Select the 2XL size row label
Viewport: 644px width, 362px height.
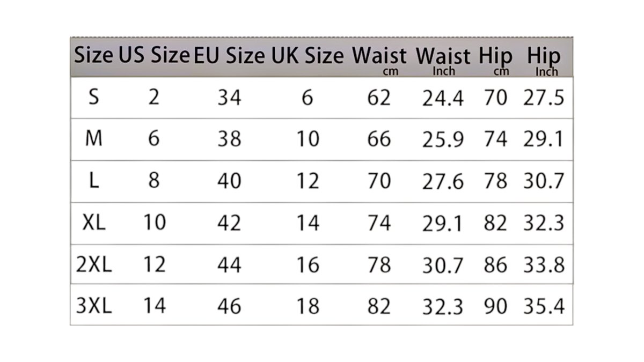(94, 264)
